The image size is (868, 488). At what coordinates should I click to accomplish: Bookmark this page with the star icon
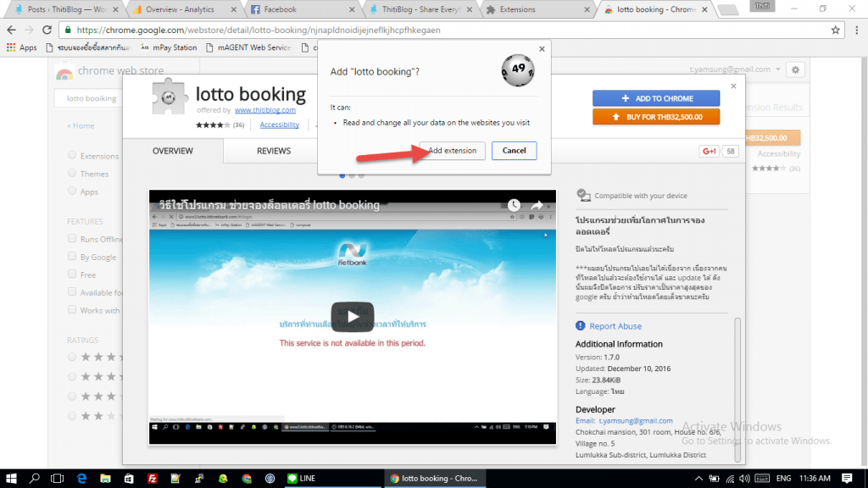coord(835,30)
